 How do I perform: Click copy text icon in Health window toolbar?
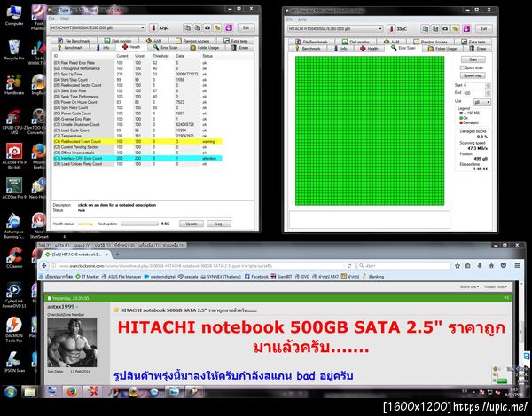pos(188,27)
